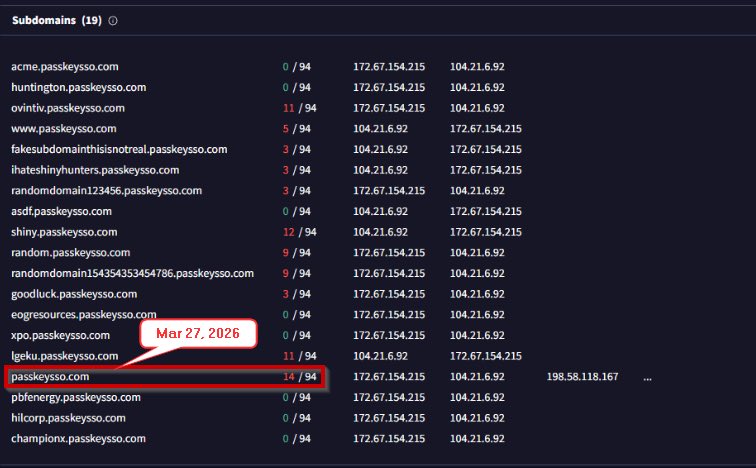Select fakesubdomainthisisnotreal.passkeysso.com
756x468 pixels.
click(x=119, y=149)
